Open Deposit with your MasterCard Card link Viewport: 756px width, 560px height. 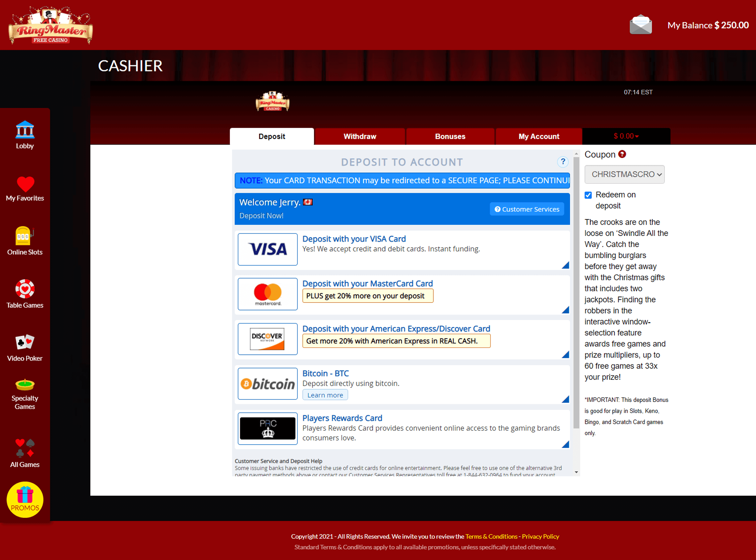[x=367, y=283]
